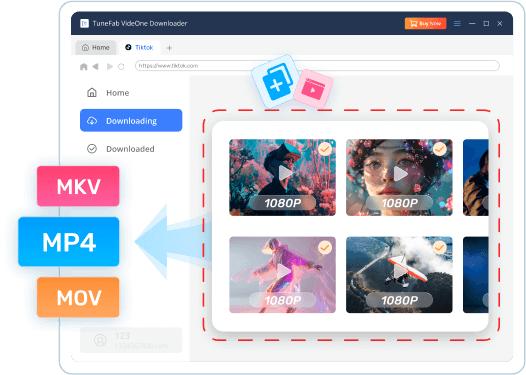Uncheck the flower-crowned woman video
Image resolution: width=526 pixels, height=375 pixels.
pyautogui.click(x=439, y=149)
